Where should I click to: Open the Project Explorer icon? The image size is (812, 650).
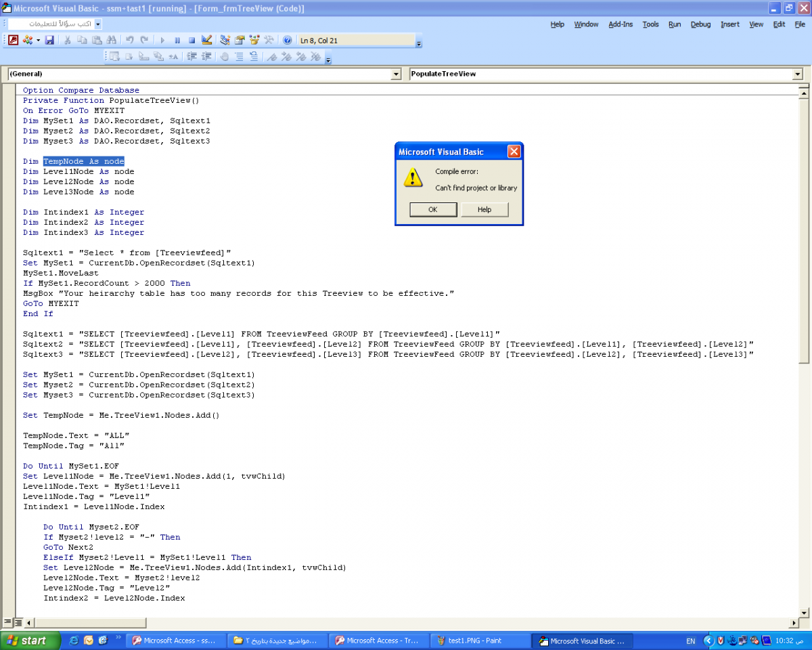click(225, 40)
